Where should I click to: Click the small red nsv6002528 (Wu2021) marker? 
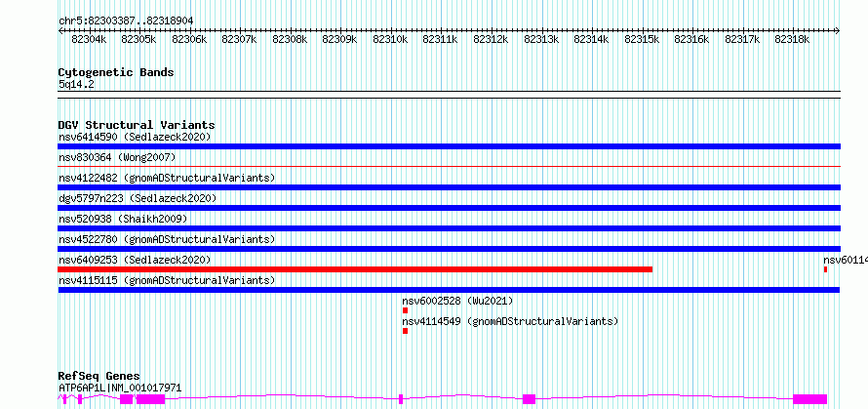405,310
